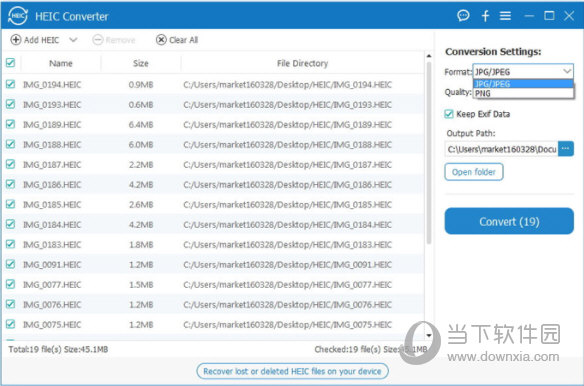Image resolution: width=584 pixels, height=386 pixels.
Task: Toggle the select-all checkbox in header
Action: tap(10, 63)
